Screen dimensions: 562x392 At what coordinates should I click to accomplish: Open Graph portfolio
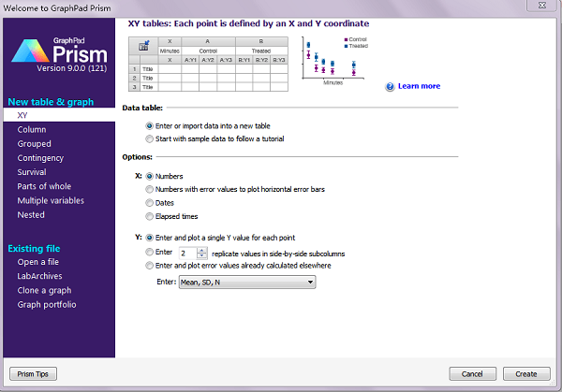point(47,305)
